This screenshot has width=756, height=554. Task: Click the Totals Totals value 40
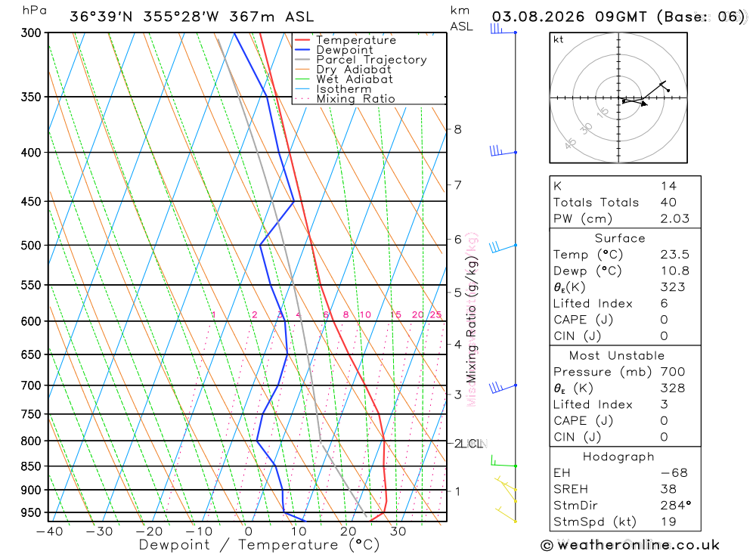pos(668,203)
